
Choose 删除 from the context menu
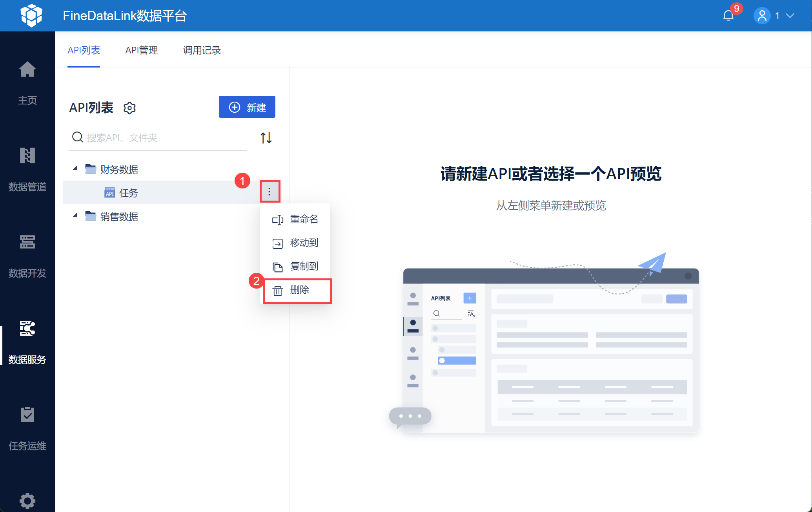click(x=297, y=291)
